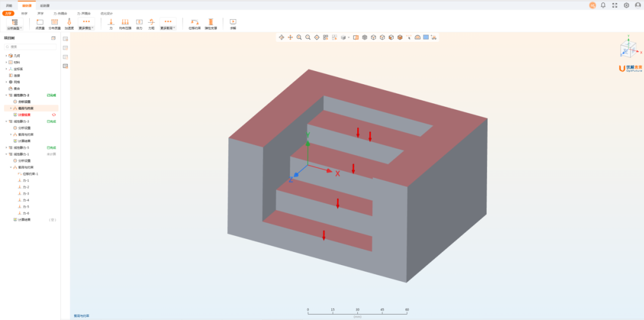Open view orientation cube dropdown arrow
The height and width of the screenshot is (320, 644).
point(349,38)
